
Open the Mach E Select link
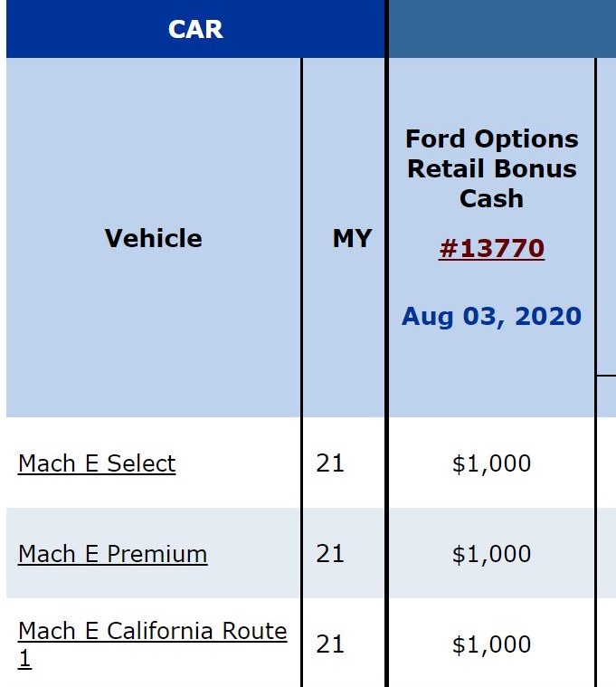click(x=97, y=463)
